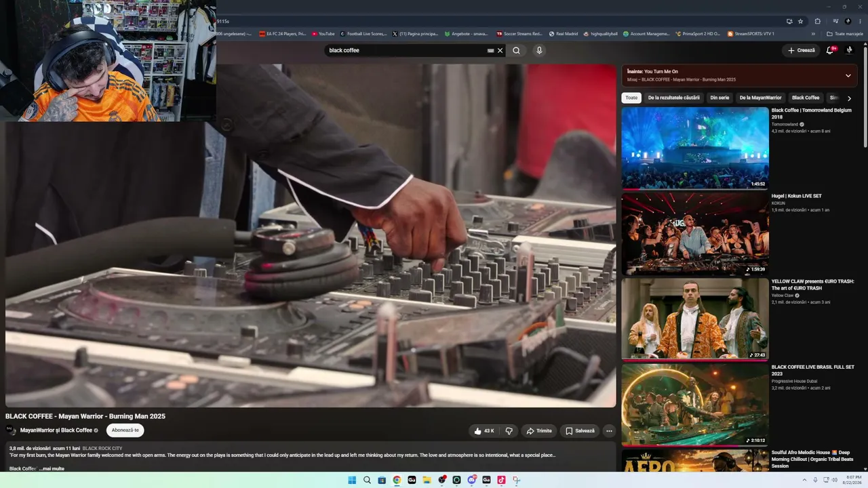
Task: Open the 'PrimaSport 2 HD' bookmark
Action: (x=698, y=34)
